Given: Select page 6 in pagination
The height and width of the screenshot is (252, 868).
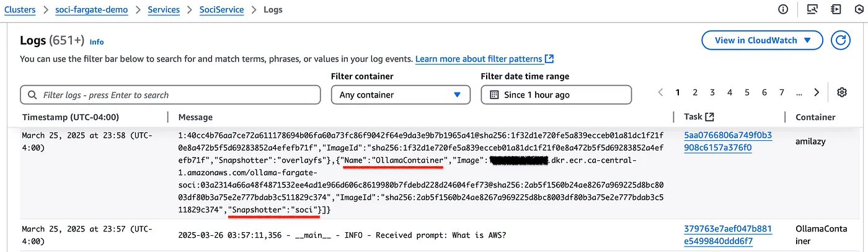Looking at the screenshot, I should (x=764, y=92).
